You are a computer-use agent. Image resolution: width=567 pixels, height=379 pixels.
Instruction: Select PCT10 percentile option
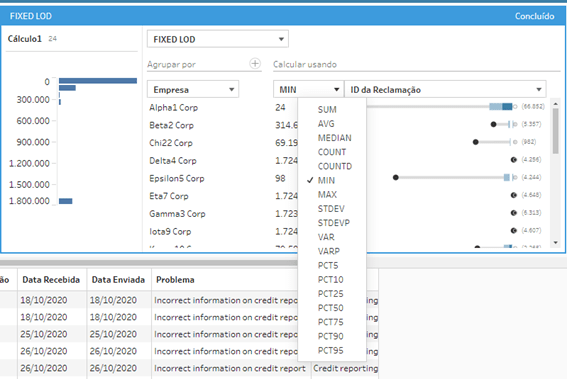[331, 280]
